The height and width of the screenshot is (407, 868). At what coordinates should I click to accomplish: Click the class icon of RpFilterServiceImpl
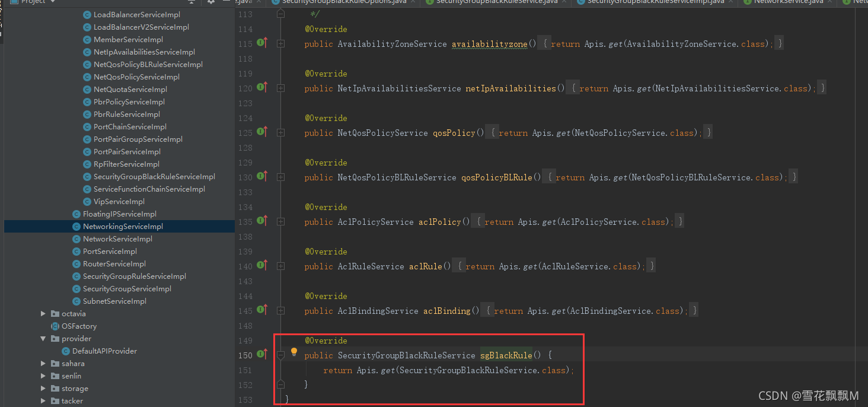[87, 164]
